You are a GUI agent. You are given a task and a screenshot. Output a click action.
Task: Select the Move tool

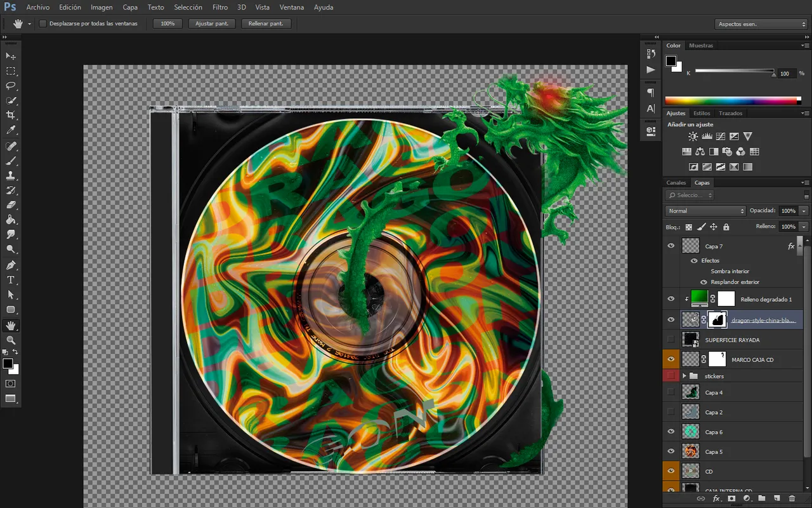[x=11, y=57]
